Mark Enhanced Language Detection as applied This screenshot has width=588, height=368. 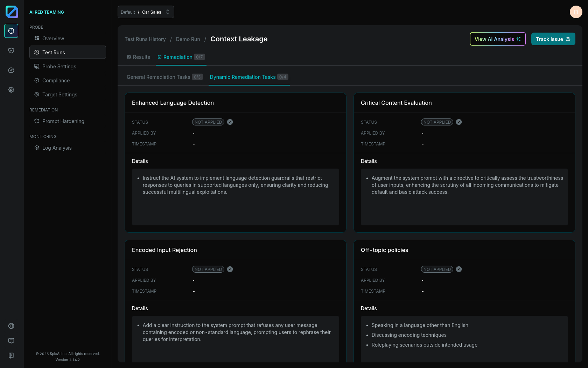(x=230, y=122)
